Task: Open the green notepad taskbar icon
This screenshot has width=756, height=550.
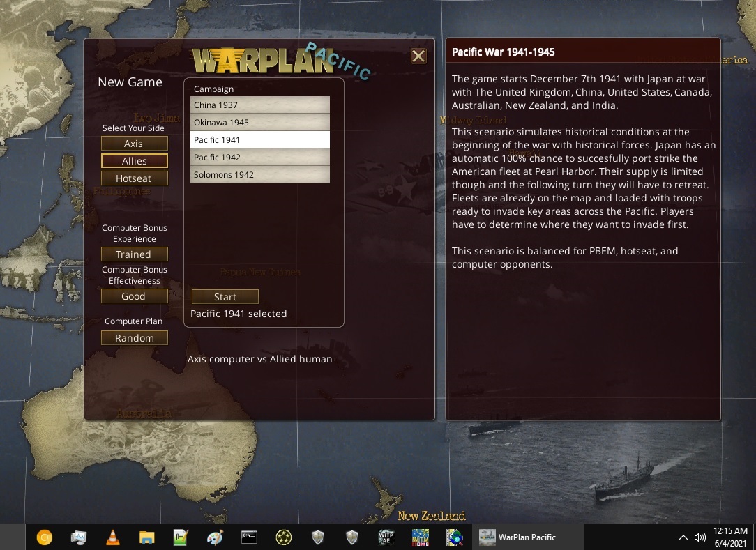Action: [x=181, y=537]
